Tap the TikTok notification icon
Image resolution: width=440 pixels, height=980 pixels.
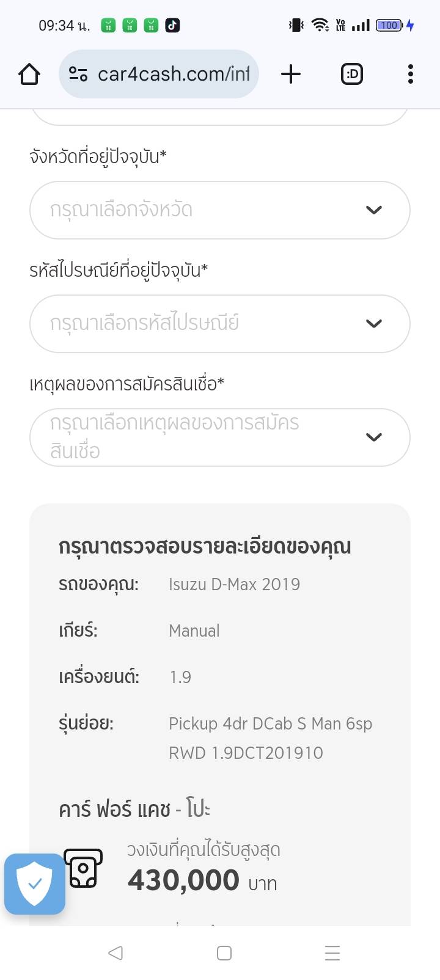click(x=172, y=26)
